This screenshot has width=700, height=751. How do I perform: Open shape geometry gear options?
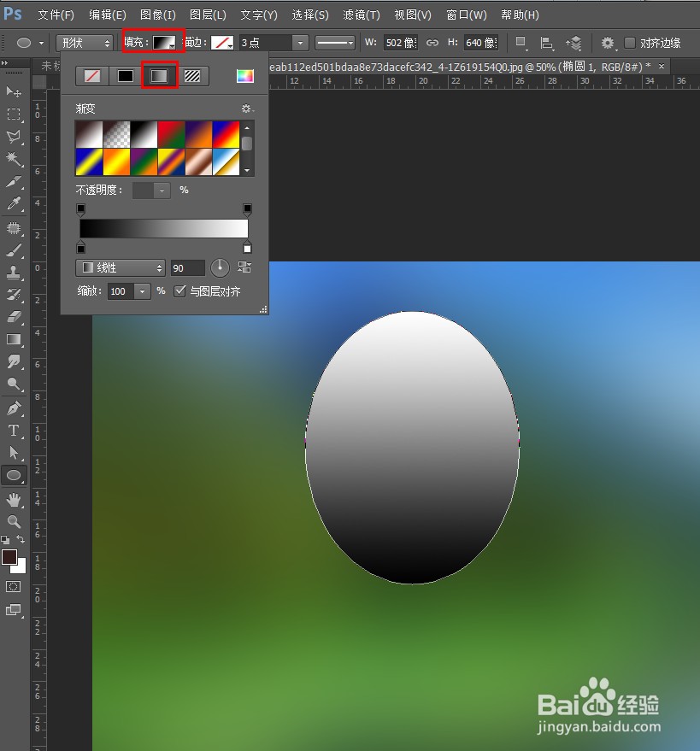(608, 43)
